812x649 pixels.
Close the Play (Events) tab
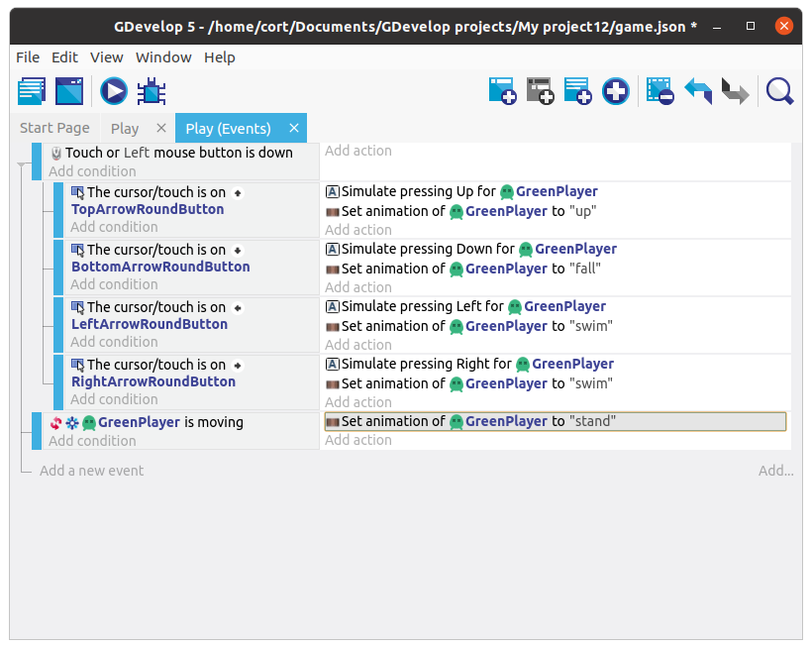(294, 128)
